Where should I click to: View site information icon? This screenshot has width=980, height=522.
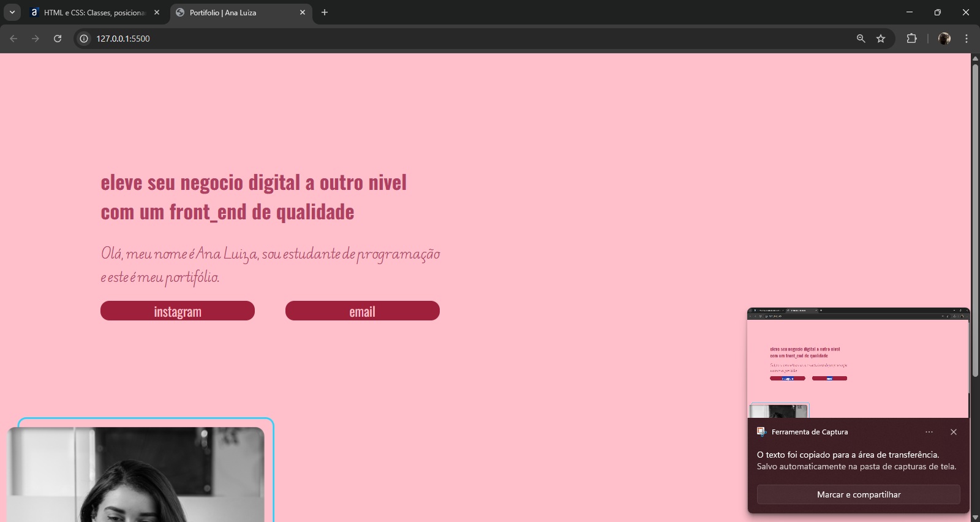tap(85, 39)
